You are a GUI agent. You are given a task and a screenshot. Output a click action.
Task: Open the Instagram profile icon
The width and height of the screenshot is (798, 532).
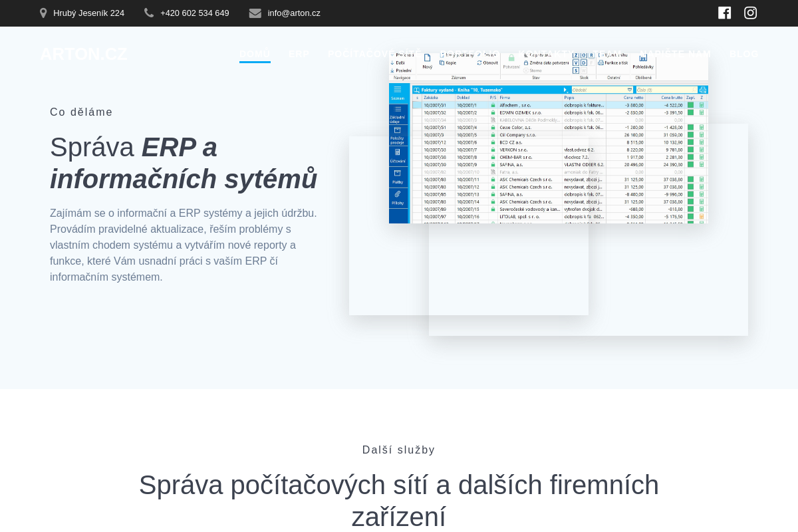750,13
